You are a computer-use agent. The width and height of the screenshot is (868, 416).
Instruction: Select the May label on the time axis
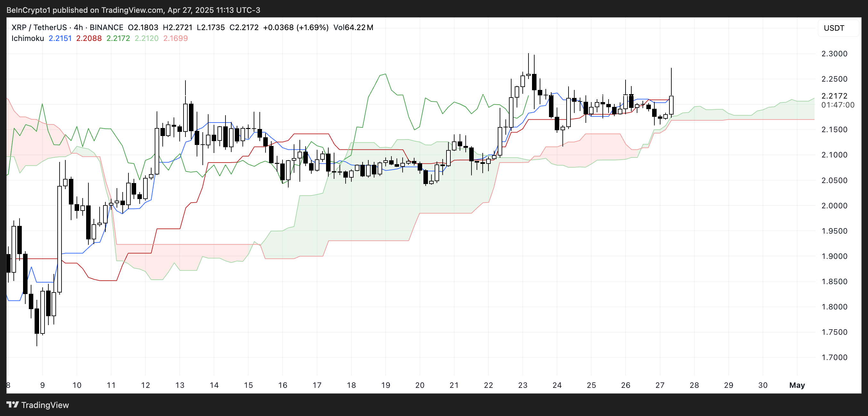[797, 385]
